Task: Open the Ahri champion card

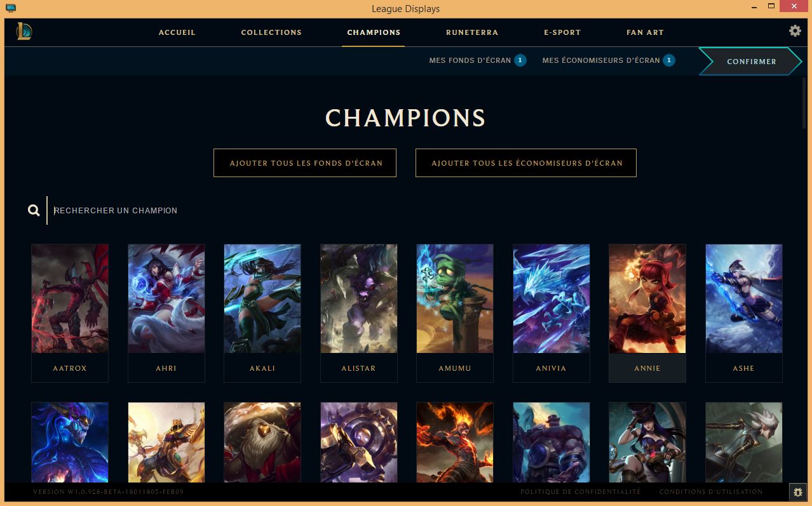Action: [166, 313]
